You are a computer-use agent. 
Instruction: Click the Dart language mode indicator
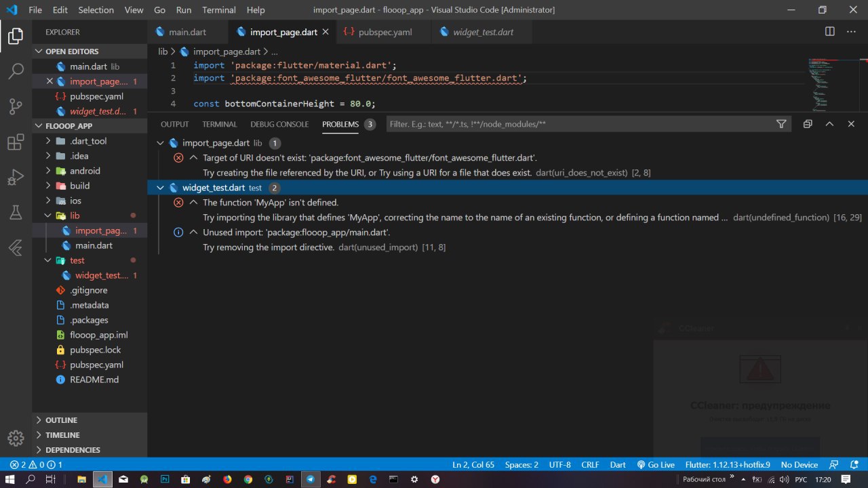(x=618, y=465)
